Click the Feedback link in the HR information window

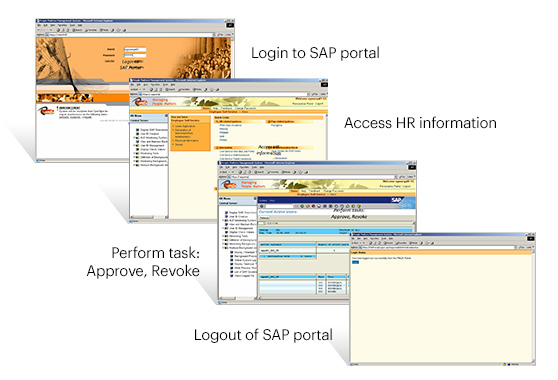coord(226,108)
